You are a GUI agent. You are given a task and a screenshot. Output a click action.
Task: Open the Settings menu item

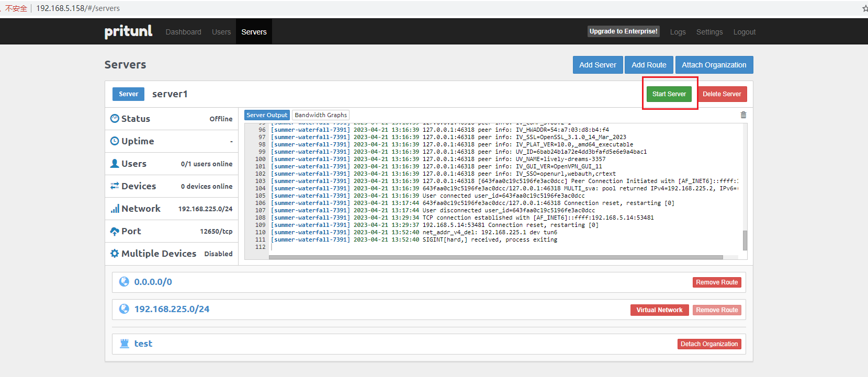pos(709,32)
